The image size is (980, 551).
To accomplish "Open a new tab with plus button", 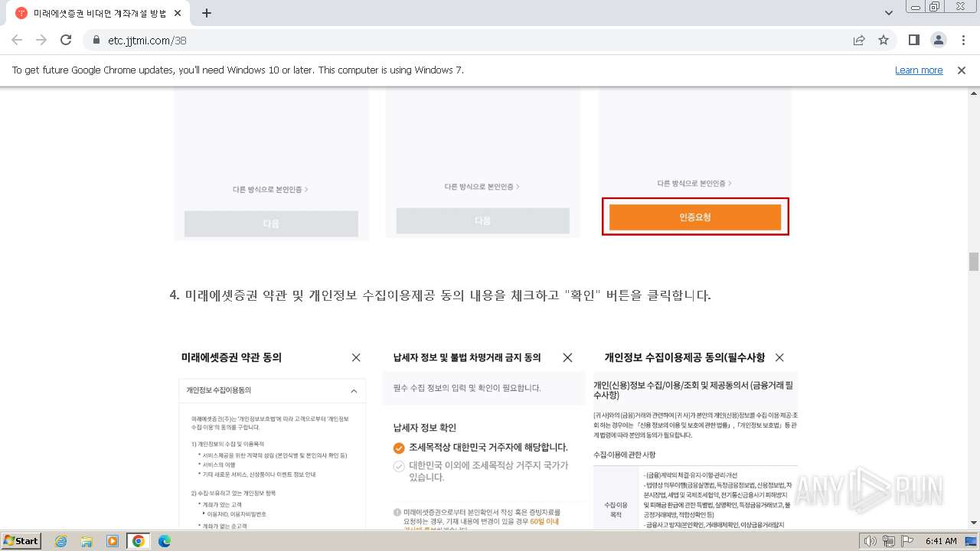I will [x=206, y=13].
